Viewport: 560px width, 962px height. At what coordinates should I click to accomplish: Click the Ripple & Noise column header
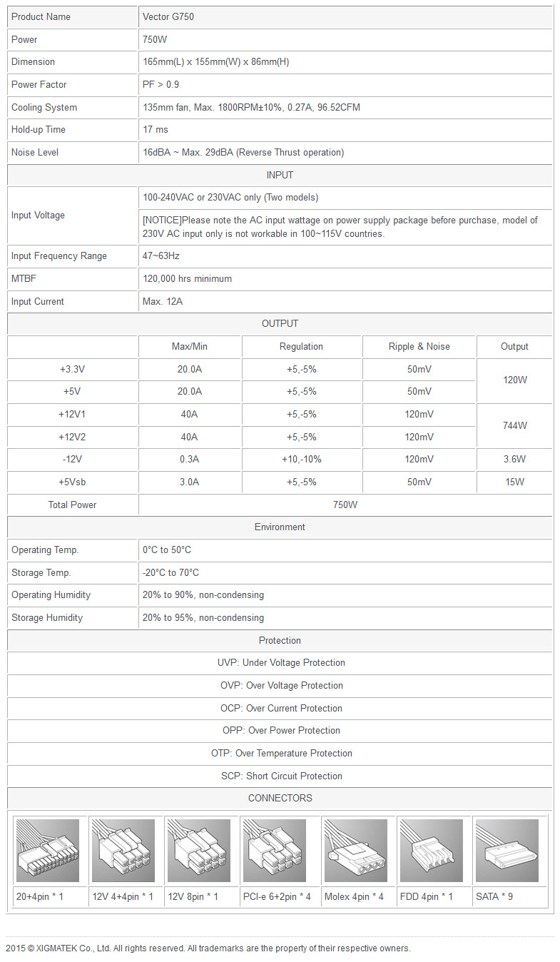[419, 347]
